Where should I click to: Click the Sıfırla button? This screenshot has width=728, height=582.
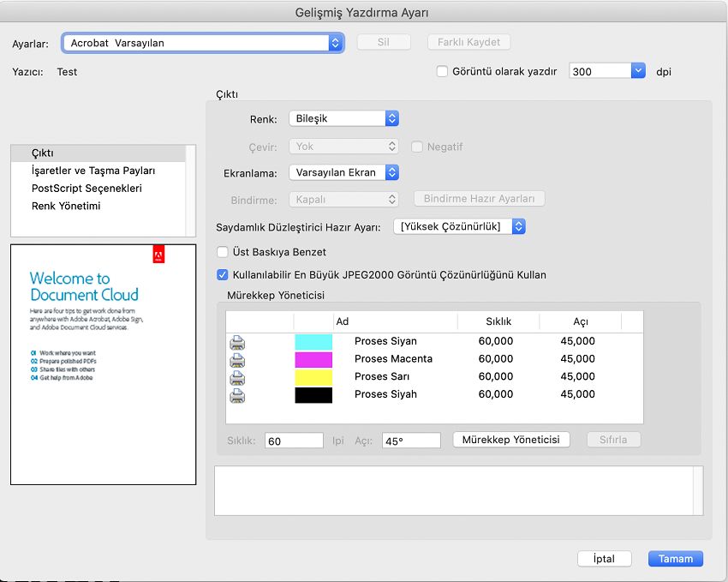tap(613, 440)
